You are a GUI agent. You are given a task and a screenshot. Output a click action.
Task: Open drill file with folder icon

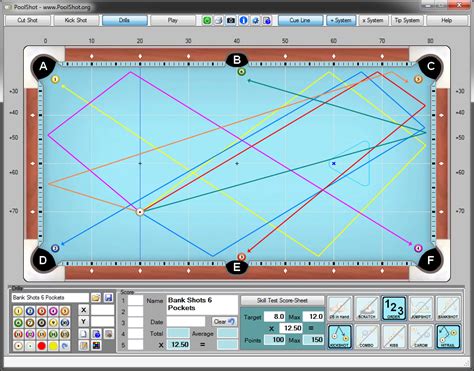pyautogui.click(x=96, y=297)
